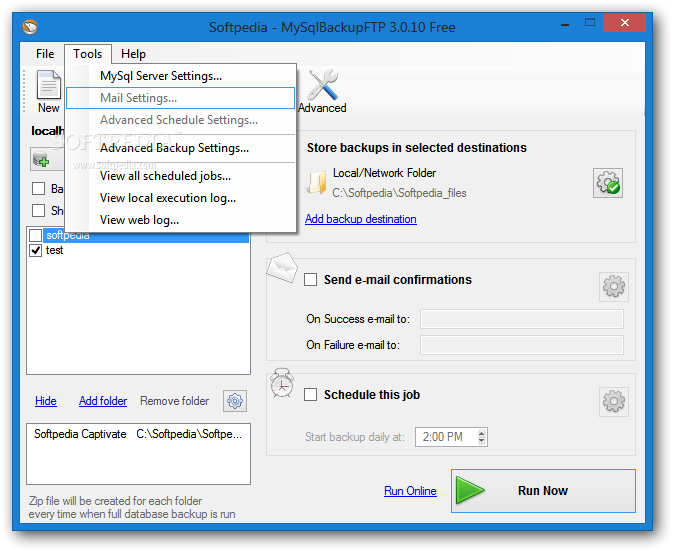Viewport: 673px width, 551px height.
Task: Open the File menu
Action: click(45, 54)
